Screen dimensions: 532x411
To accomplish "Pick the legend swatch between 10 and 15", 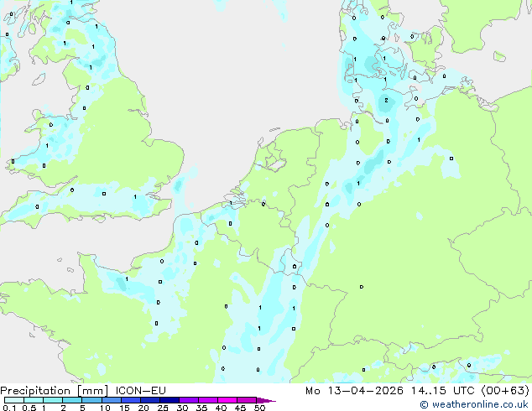I will pyautogui.click(x=112, y=400).
